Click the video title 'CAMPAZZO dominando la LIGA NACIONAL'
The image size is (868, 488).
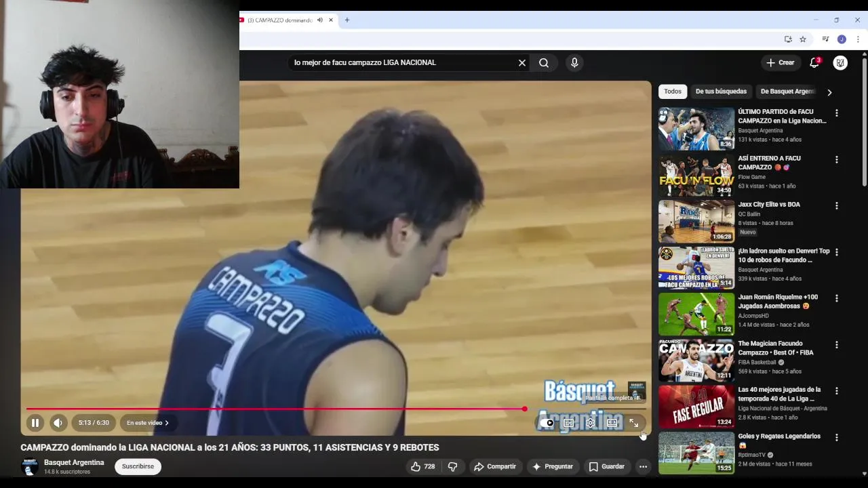[230, 447]
